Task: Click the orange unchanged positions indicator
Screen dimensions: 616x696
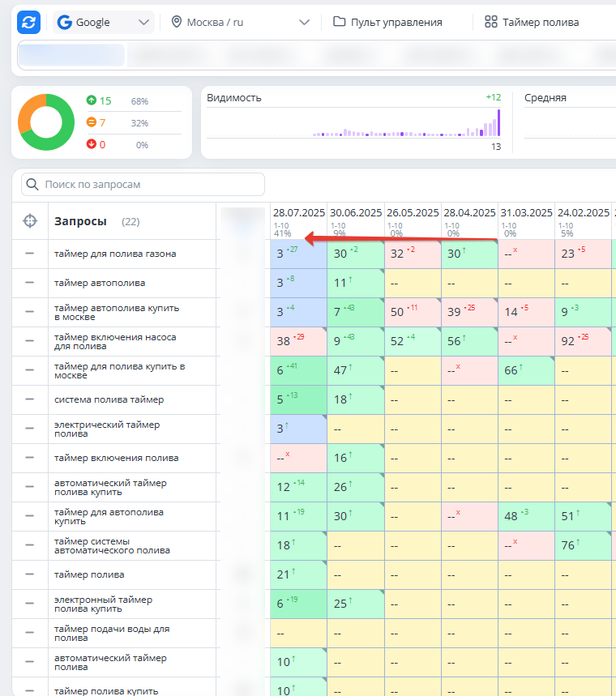Action: click(x=92, y=123)
